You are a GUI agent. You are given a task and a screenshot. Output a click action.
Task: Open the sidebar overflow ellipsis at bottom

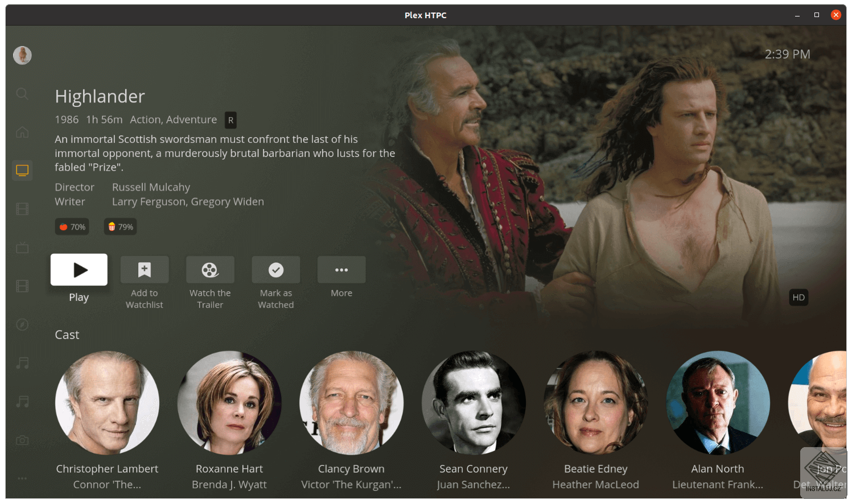click(22, 478)
